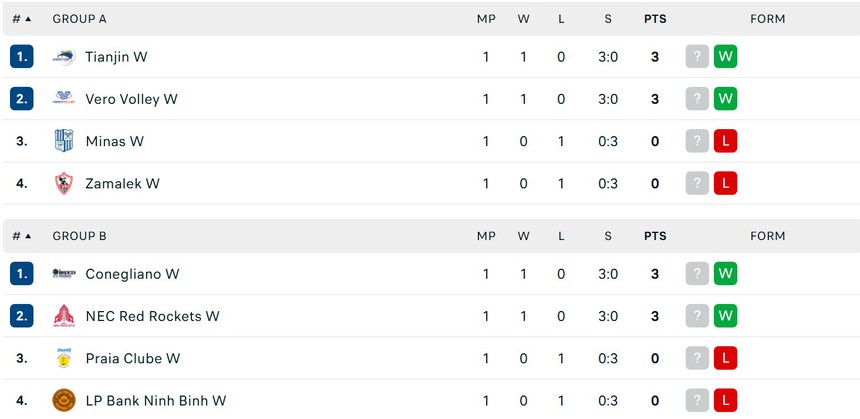Click the Conegliano W team logo
The height and width of the screenshot is (419, 860).
click(x=64, y=274)
